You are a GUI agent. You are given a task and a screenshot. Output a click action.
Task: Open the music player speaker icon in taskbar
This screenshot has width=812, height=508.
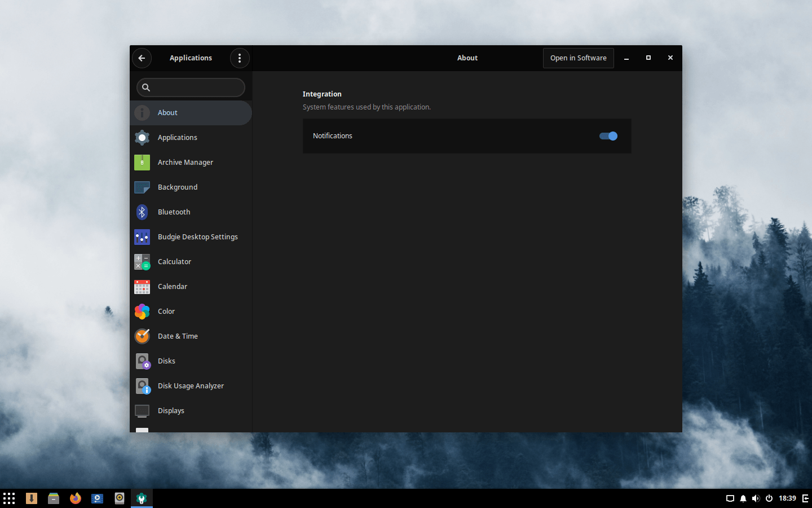coord(120,498)
